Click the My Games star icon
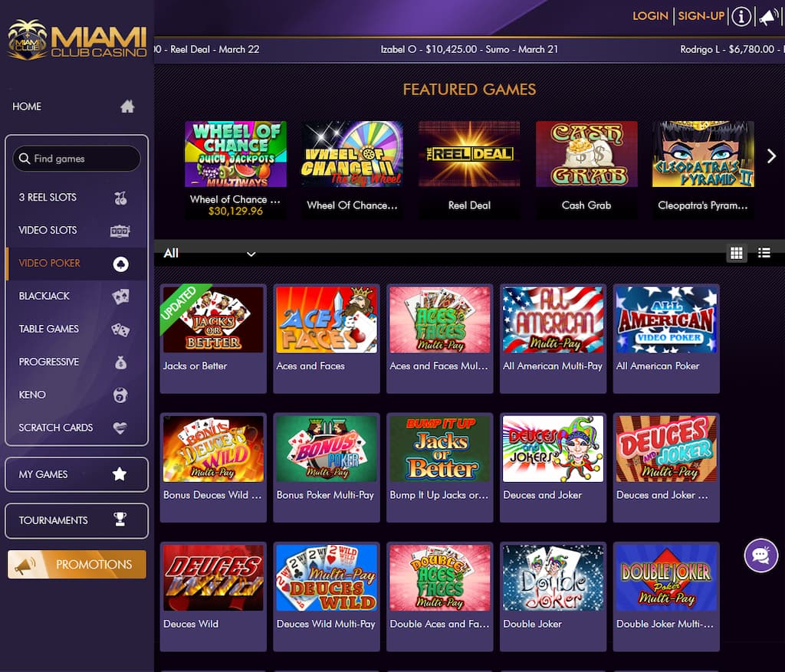The width and height of the screenshot is (785, 672). click(x=120, y=474)
